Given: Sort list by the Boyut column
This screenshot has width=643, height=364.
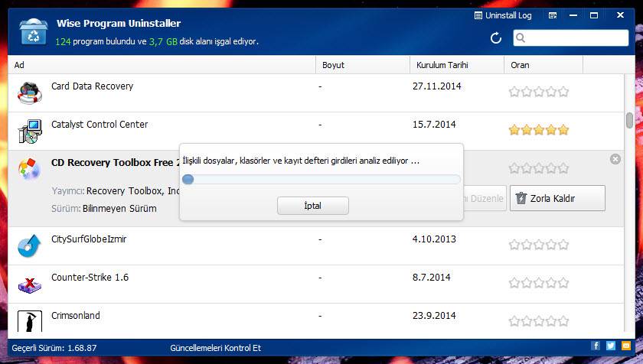Looking at the screenshot, I should 334,65.
